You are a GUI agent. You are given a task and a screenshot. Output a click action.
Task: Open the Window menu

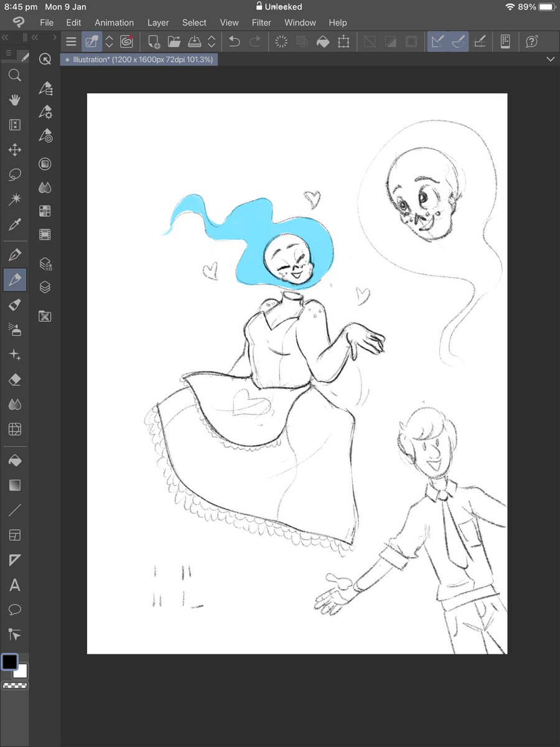click(x=300, y=22)
